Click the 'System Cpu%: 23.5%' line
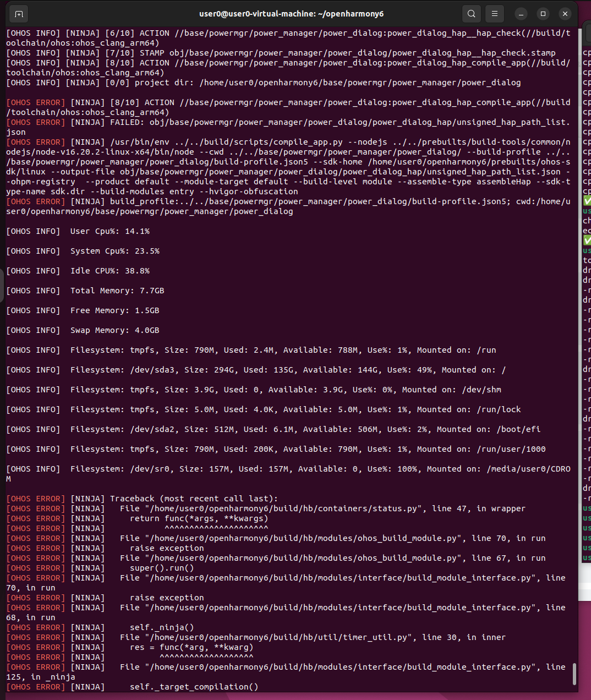 point(83,251)
